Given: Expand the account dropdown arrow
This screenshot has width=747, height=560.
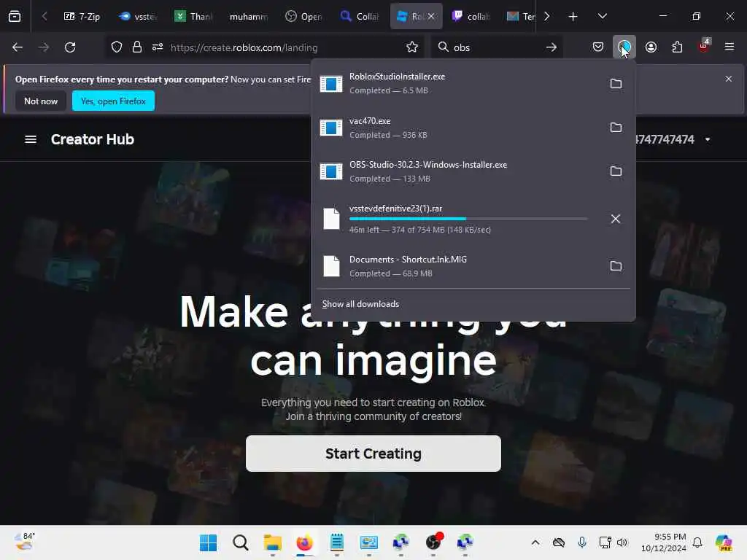Looking at the screenshot, I should (x=708, y=139).
